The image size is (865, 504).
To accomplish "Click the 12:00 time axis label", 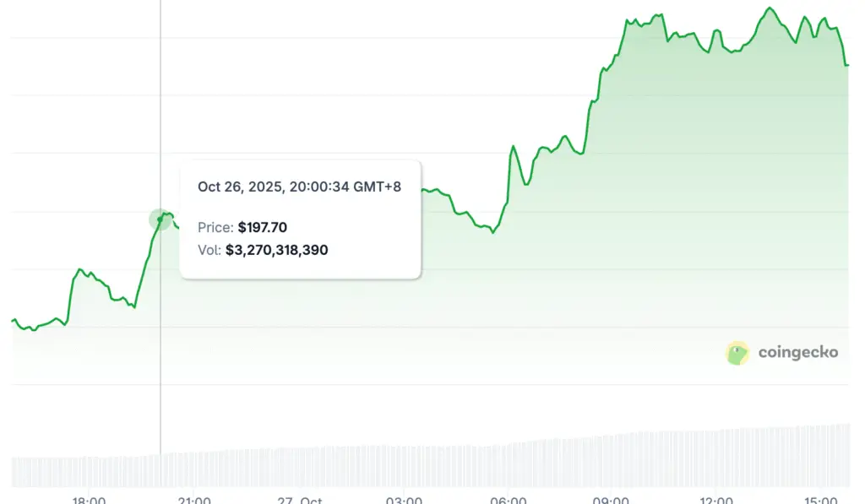I will pyautogui.click(x=717, y=500).
